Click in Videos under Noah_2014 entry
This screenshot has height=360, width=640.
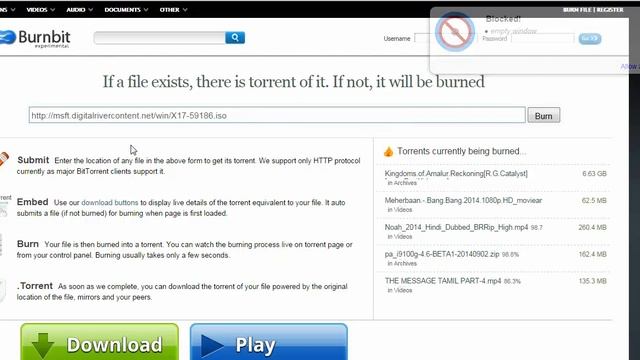coord(400,237)
